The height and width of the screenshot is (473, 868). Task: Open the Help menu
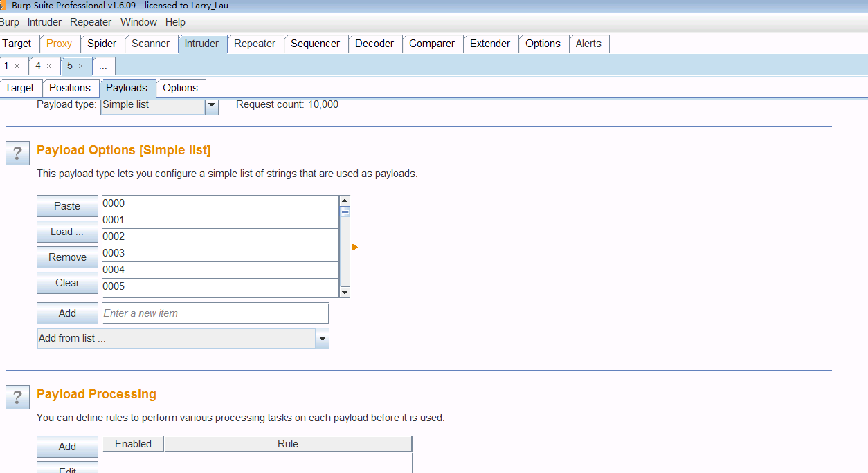pyautogui.click(x=175, y=22)
